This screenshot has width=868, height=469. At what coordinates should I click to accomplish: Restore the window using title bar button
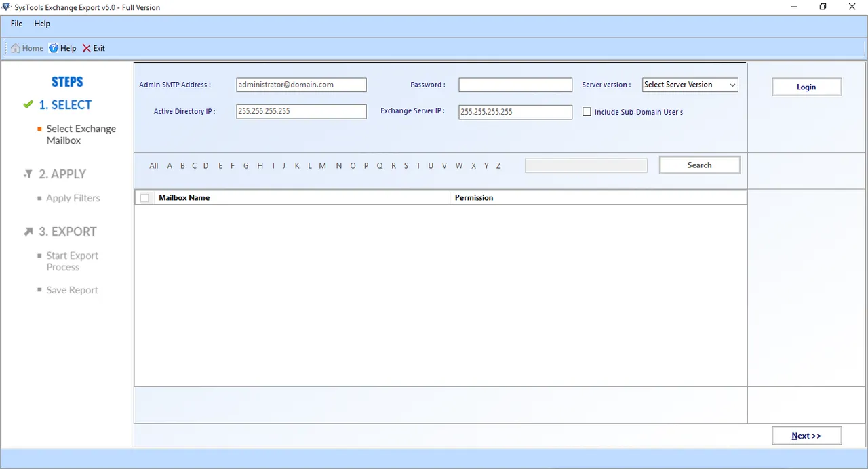823,7
